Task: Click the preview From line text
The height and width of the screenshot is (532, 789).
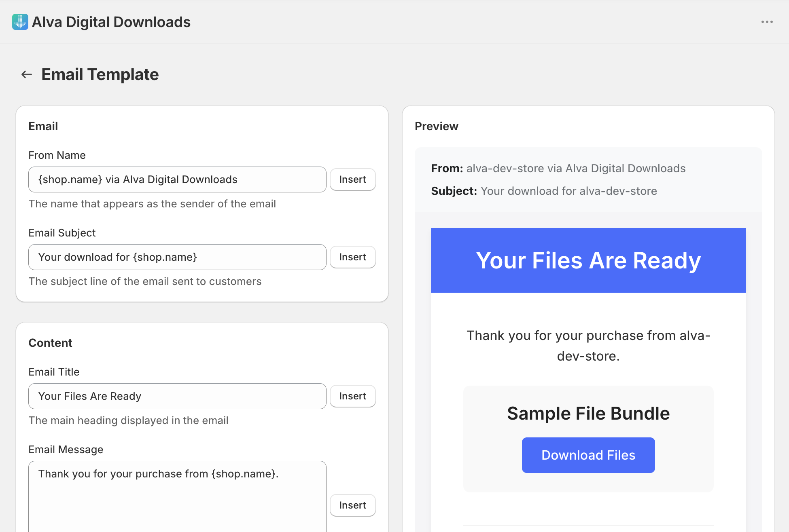Action: tap(558, 168)
